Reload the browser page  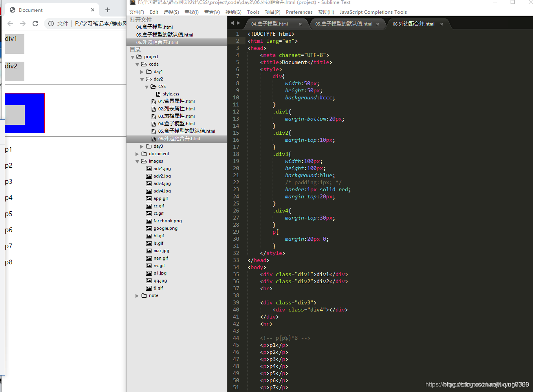35,24
